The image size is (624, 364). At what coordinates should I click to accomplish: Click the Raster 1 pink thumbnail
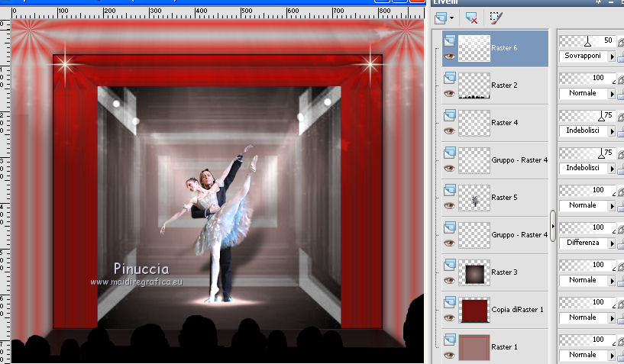[474, 347]
